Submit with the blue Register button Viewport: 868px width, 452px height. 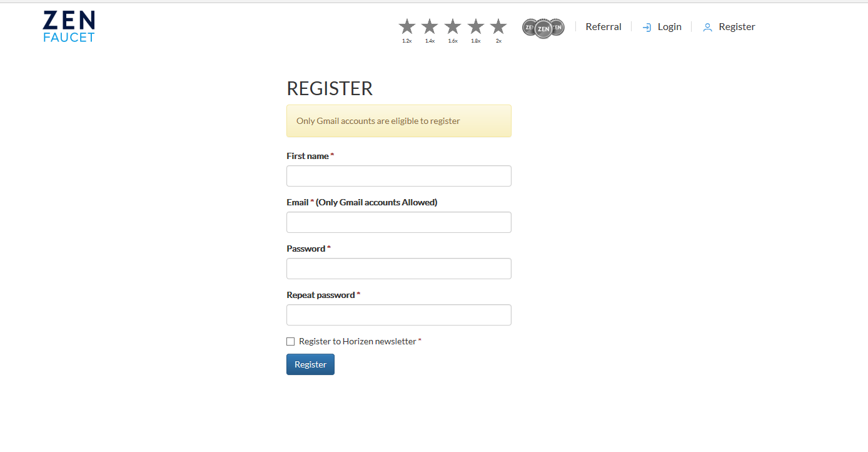pos(310,364)
